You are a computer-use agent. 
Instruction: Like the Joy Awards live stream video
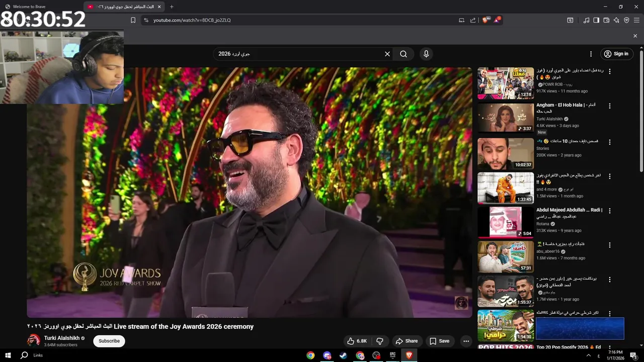tap(357, 341)
